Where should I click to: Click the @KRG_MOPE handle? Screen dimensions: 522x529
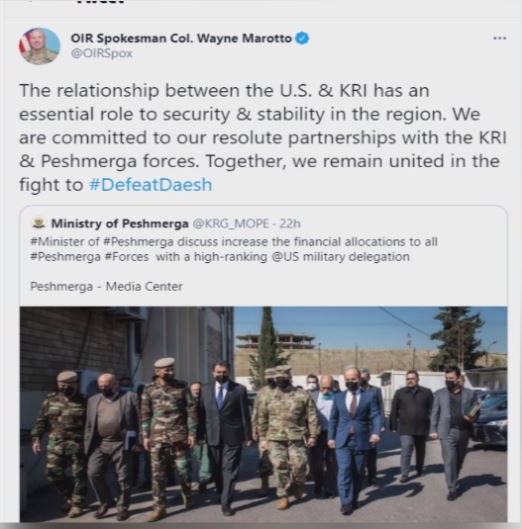[231, 223]
